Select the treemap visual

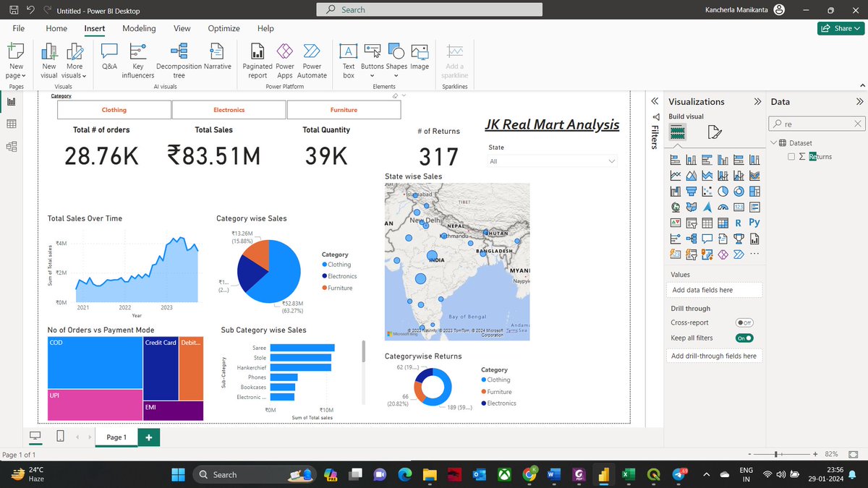pos(754,192)
